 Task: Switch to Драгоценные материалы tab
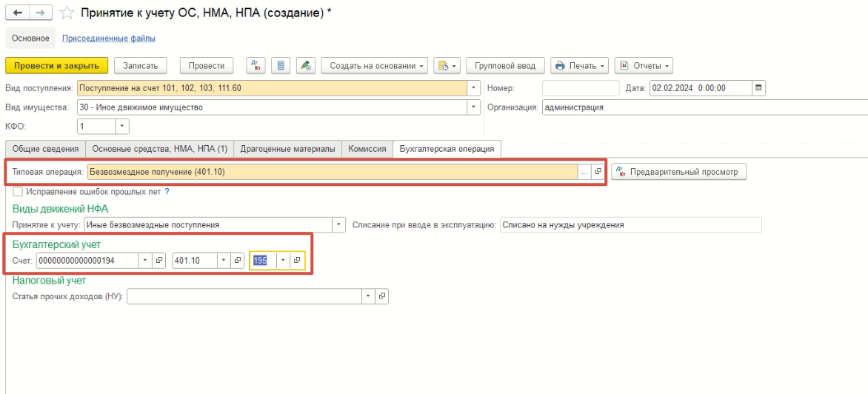pos(287,149)
